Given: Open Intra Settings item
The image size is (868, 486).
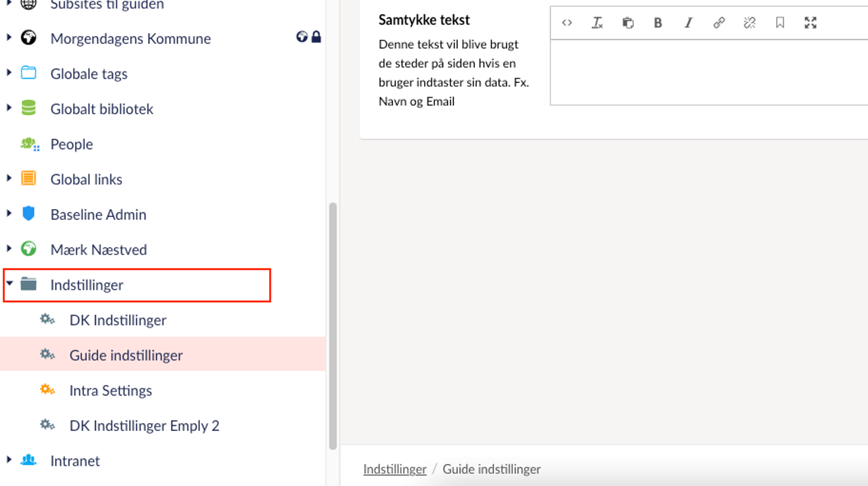Looking at the screenshot, I should pyautogui.click(x=111, y=391).
